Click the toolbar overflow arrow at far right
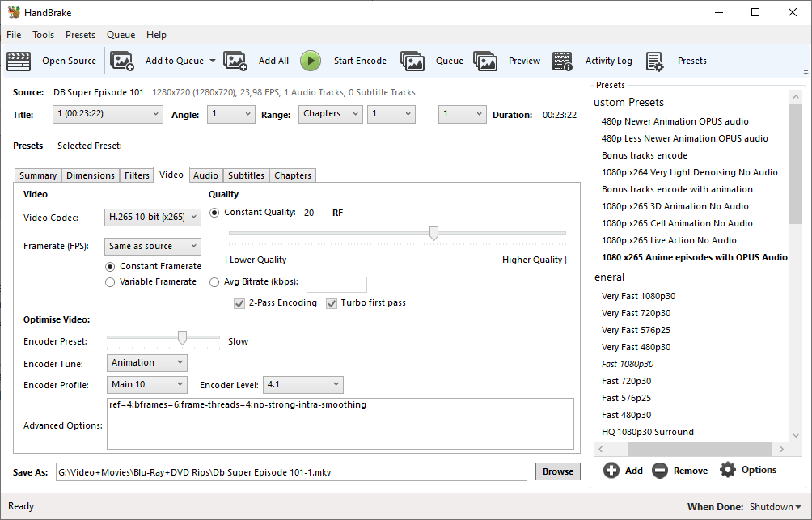Screen dimensions: 812x520 (x=806, y=73)
